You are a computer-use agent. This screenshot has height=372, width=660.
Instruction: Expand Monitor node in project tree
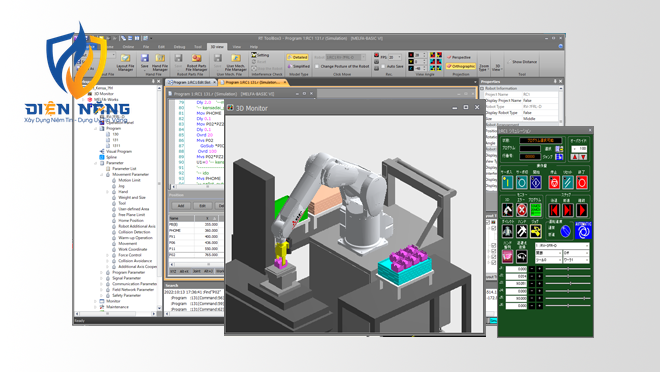96,301
